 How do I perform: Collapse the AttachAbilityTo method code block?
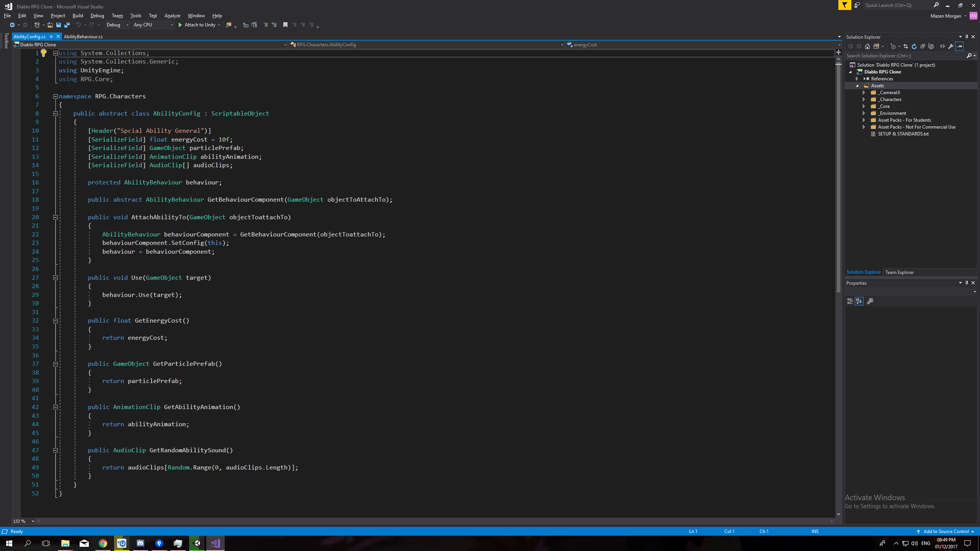[x=56, y=217]
